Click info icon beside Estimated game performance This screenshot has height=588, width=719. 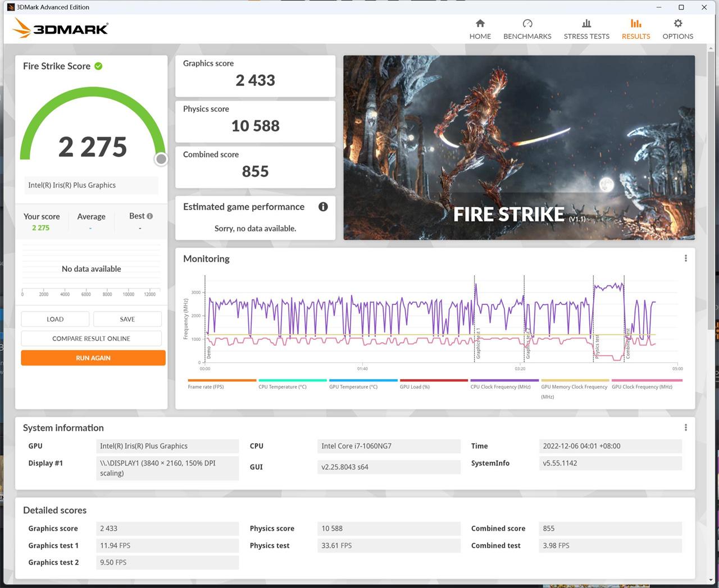[x=323, y=207]
